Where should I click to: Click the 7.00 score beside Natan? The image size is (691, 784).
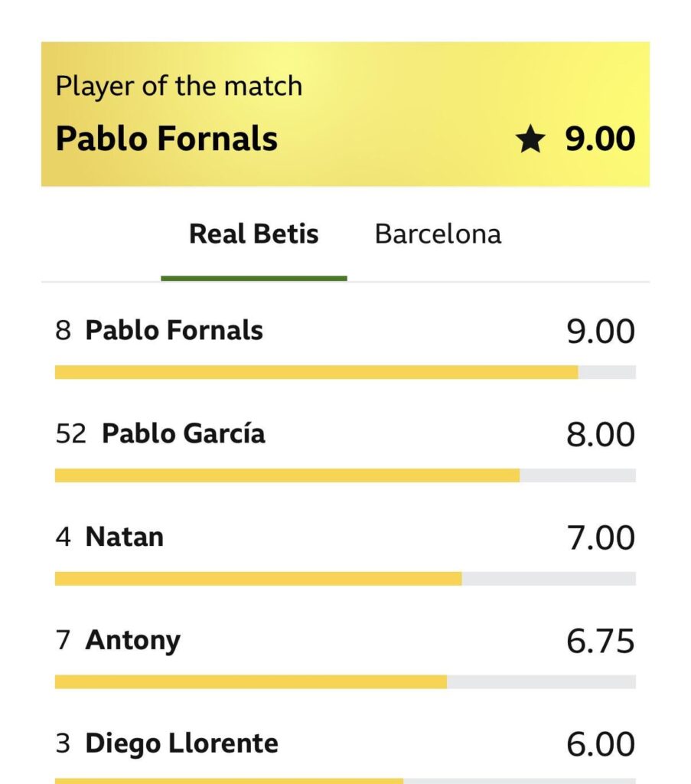pos(600,537)
